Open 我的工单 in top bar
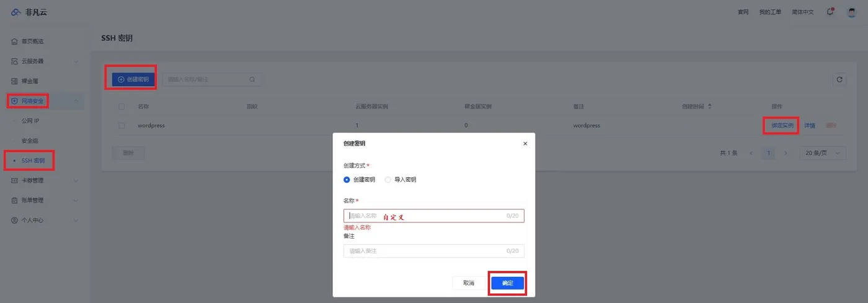The height and width of the screenshot is (303, 868). [x=770, y=12]
